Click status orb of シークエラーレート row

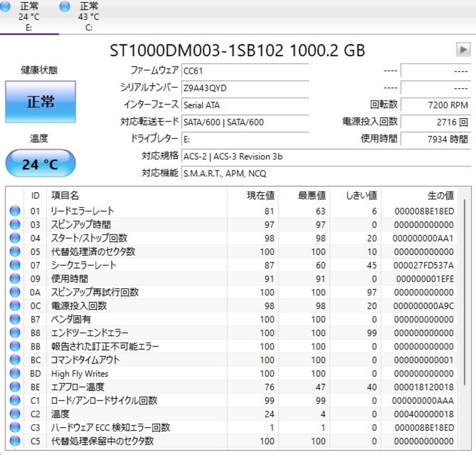click(15, 265)
